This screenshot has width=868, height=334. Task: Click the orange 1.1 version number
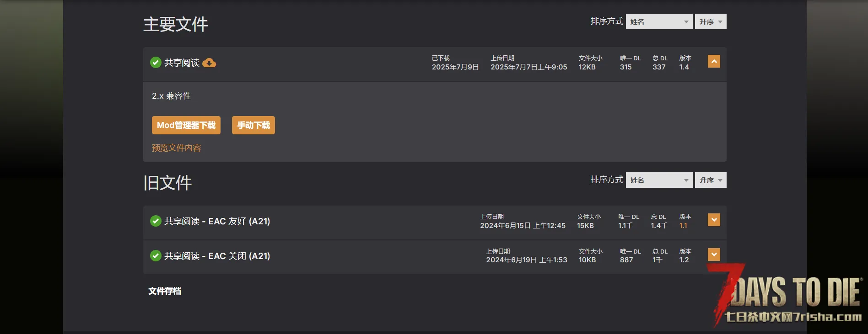(x=683, y=226)
